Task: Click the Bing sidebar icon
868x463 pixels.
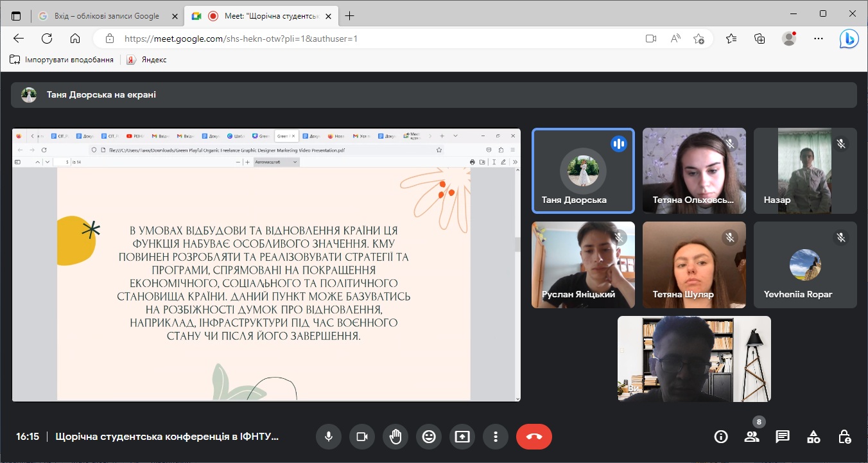Action: click(849, 39)
